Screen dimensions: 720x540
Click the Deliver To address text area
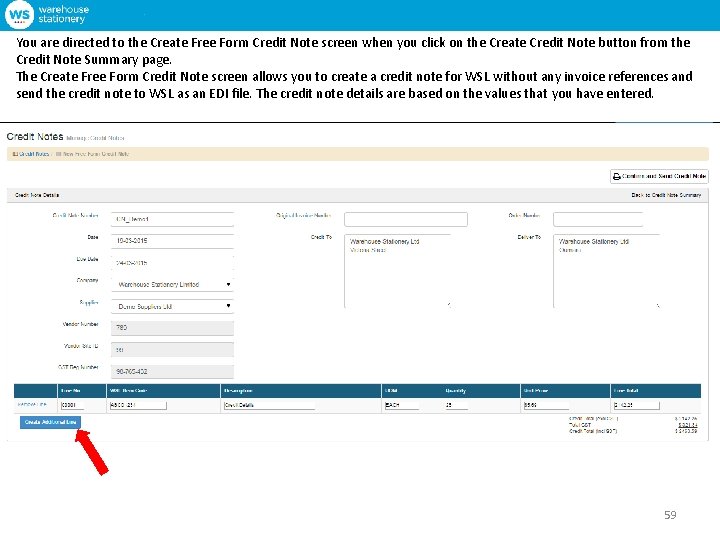pyautogui.click(x=608, y=271)
